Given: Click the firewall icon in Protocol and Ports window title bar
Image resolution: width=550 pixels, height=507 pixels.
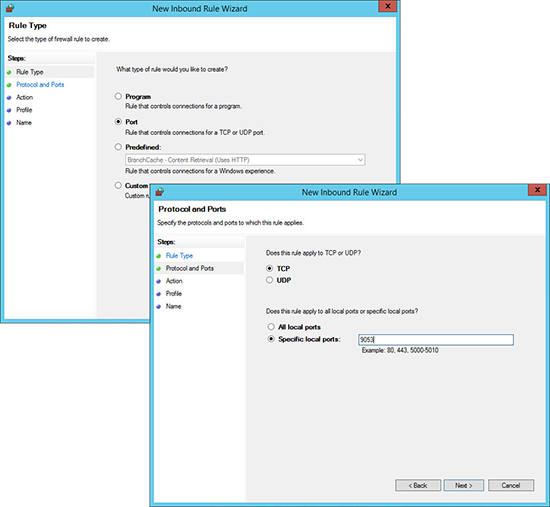Looking at the screenshot, I should click(160, 192).
